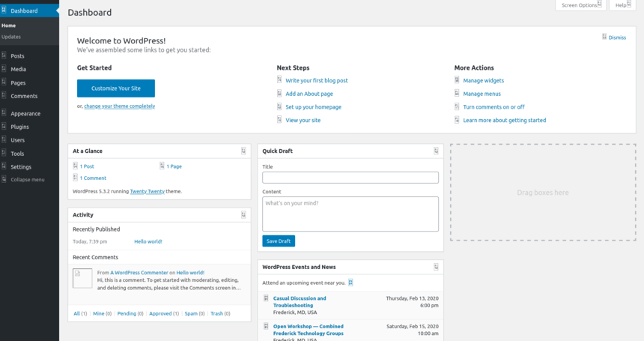Go to Updates under Dashboard

point(11,37)
